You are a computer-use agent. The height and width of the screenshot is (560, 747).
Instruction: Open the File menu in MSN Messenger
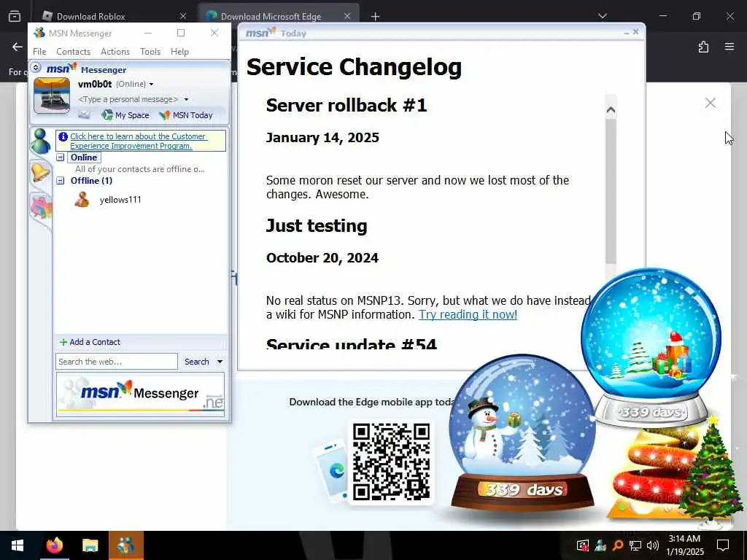tap(39, 52)
